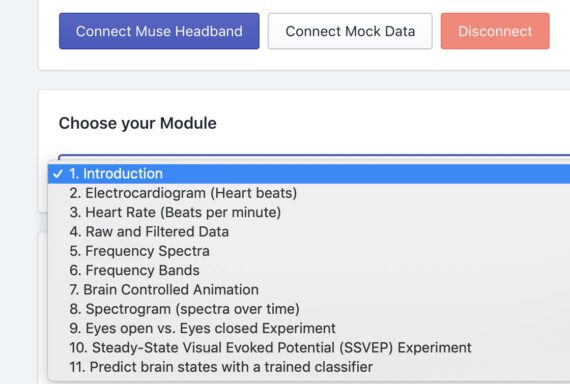Select 3. Heart Rate (Beats per minute)
Screen dimensions: 570x384
[x=309, y=212]
